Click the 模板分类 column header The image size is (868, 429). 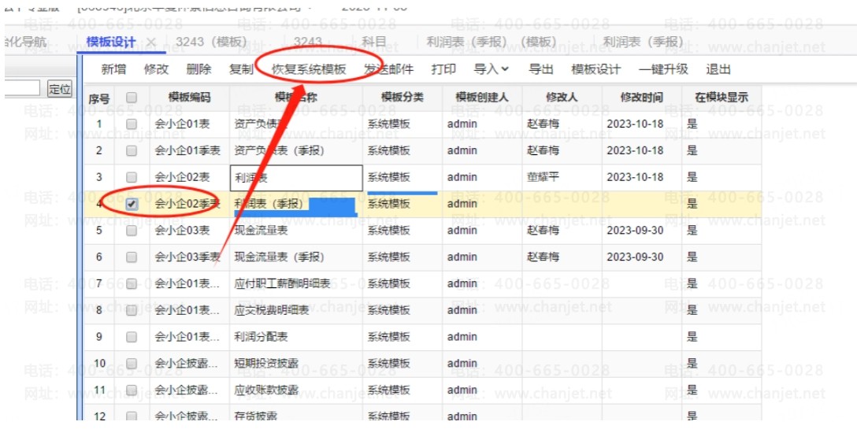pos(402,98)
